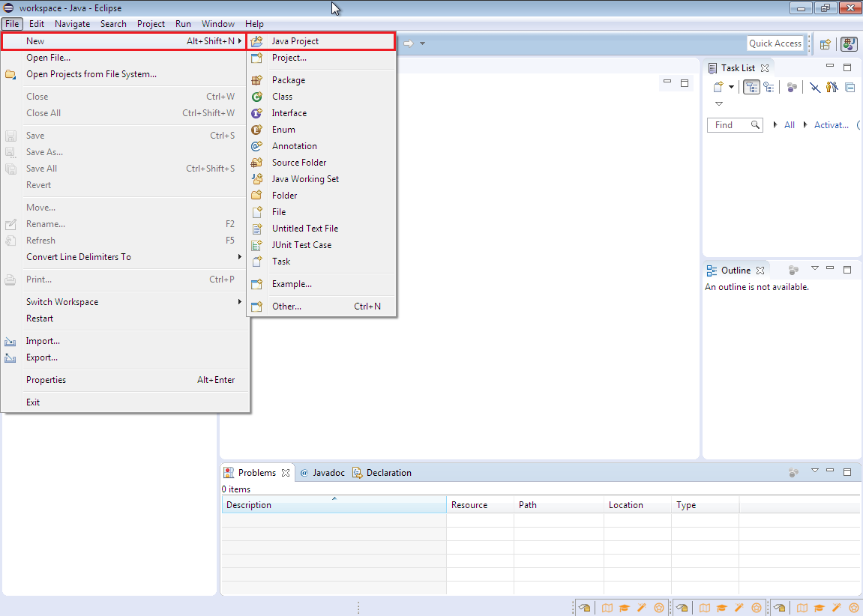Create a new Annotation
863x616 pixels.
coord(322,146)
